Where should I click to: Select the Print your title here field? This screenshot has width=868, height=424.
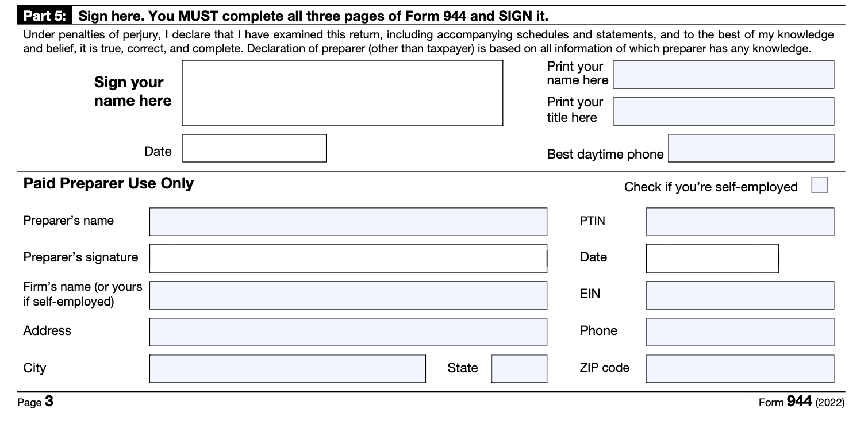723,111
